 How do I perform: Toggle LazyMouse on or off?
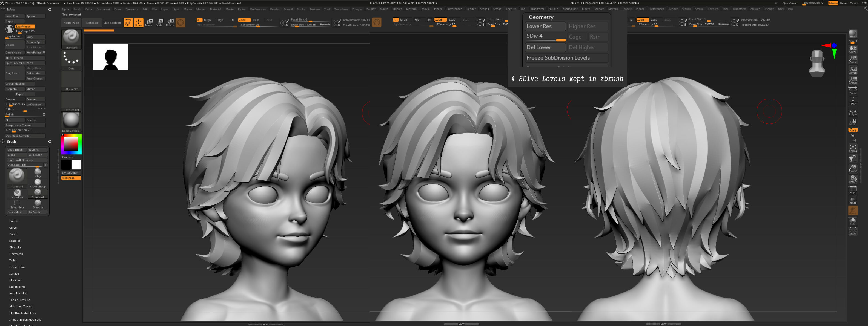click(25, 26)
